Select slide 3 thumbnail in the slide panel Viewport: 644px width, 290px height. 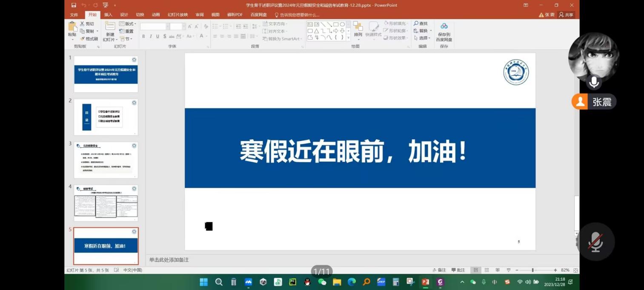point(106,160)
